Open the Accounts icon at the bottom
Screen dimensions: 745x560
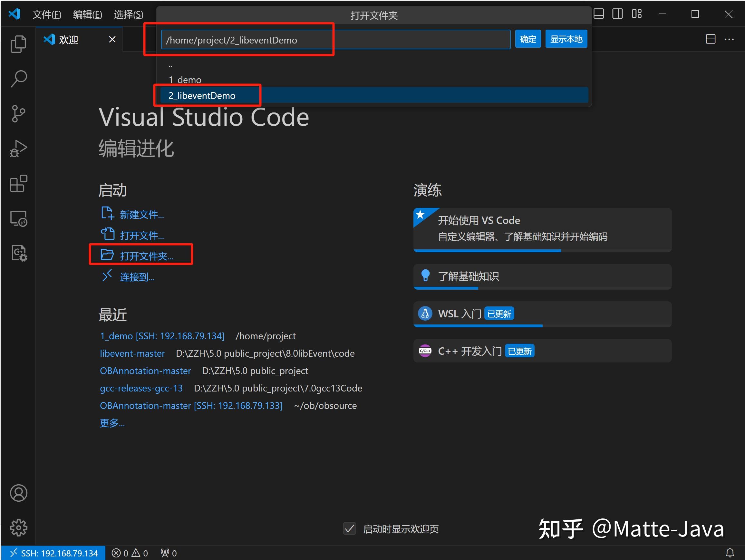pyautogui.click(x=18, y=493)
